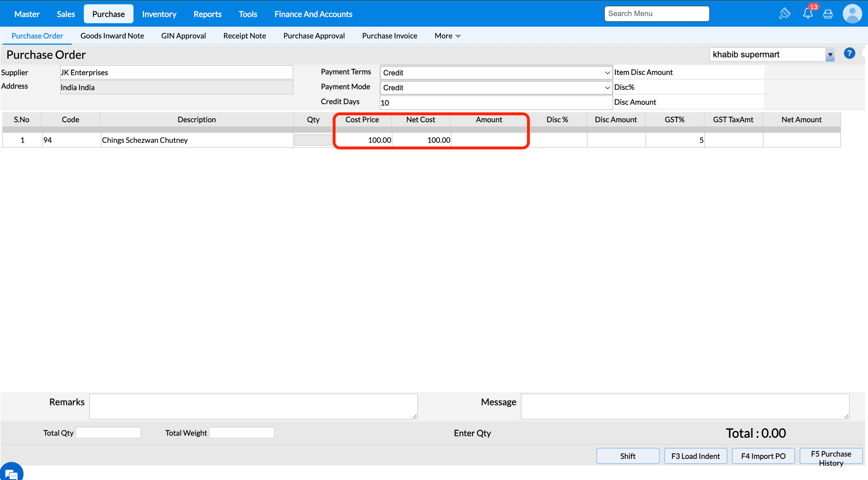Focus the Search Menu field
This screenshot has height=480, width=868.
pyautogui.click(x=656, y=14)
